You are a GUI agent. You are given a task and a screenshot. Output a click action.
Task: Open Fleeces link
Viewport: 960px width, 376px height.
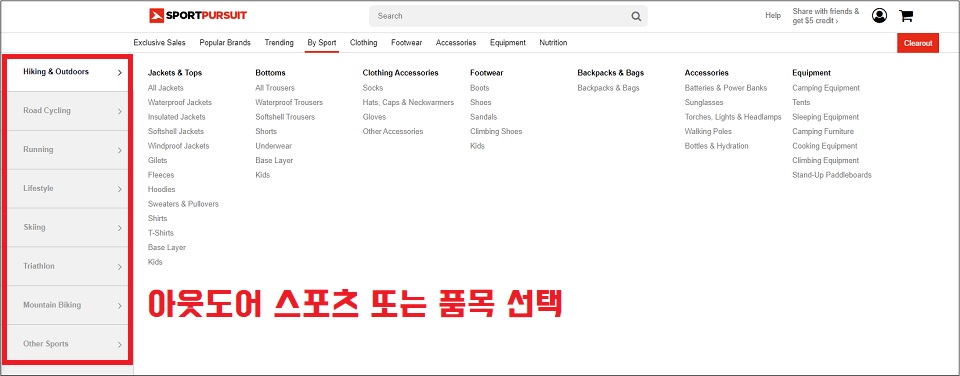(161, 175)
